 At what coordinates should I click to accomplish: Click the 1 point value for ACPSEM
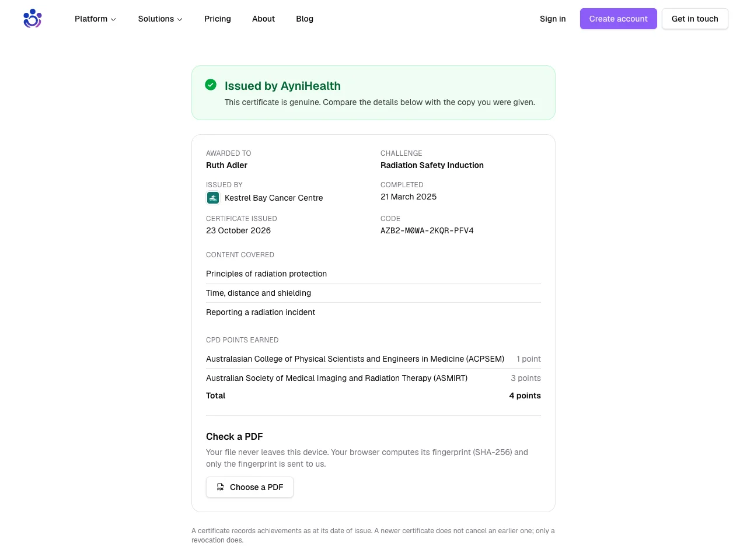click(x=529, y=359)
